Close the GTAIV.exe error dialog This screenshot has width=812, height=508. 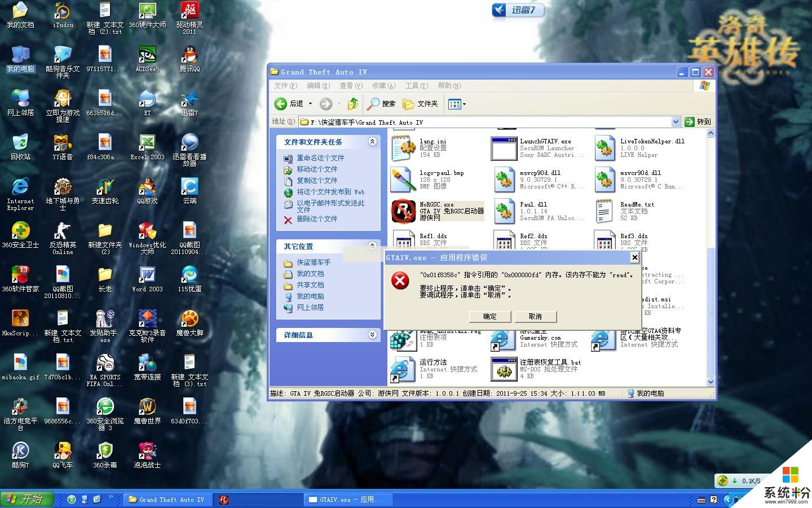[634, 257]
